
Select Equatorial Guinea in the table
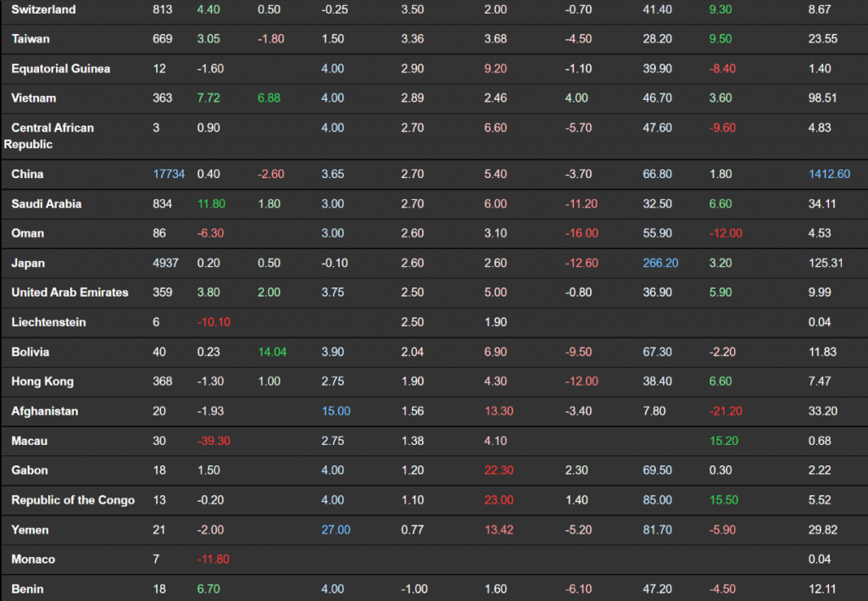[60, 69]
